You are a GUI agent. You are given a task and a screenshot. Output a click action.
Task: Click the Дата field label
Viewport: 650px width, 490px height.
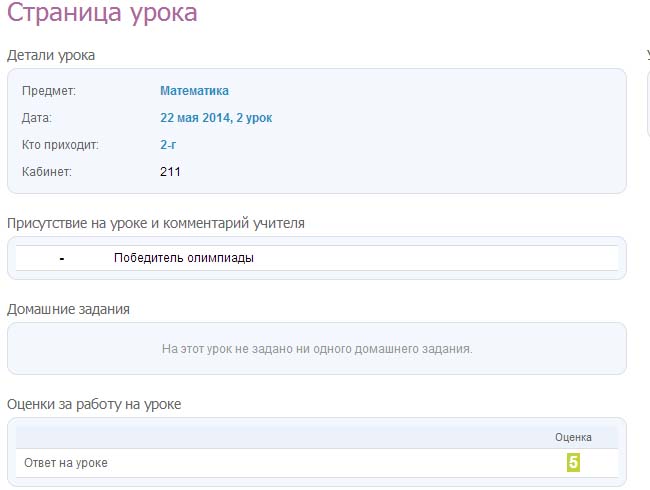pyautogui.click(x=36, y=118)
